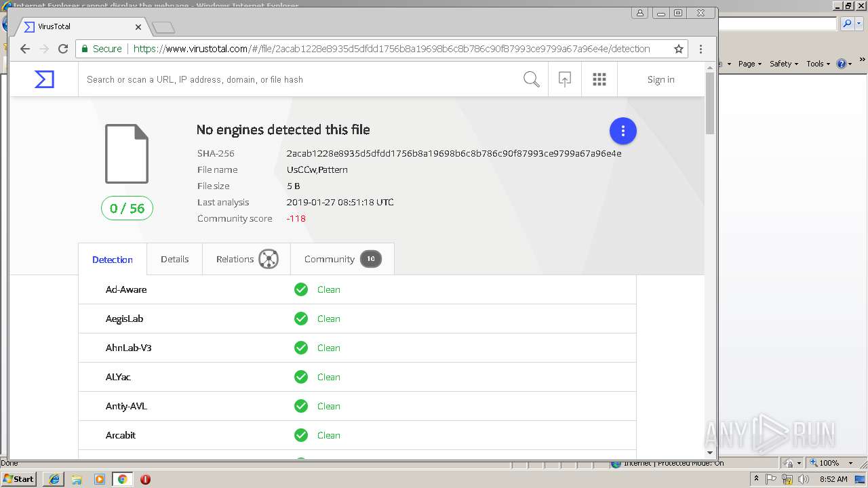Click the volume speaker tray icon
The width and height of the screenshot is (868, 488).
(803, 479)
